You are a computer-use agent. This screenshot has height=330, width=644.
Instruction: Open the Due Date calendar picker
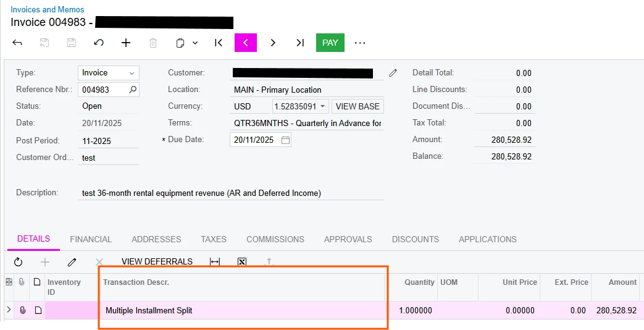point(285,140)
